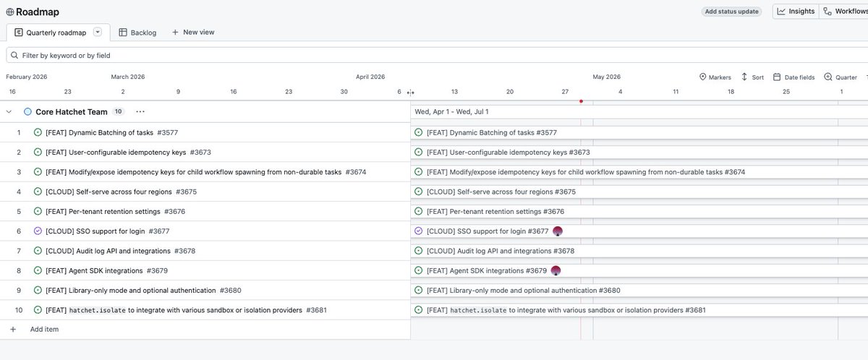Change the Quarter zoom level
The image size is (868, 360).
point(841,77)
